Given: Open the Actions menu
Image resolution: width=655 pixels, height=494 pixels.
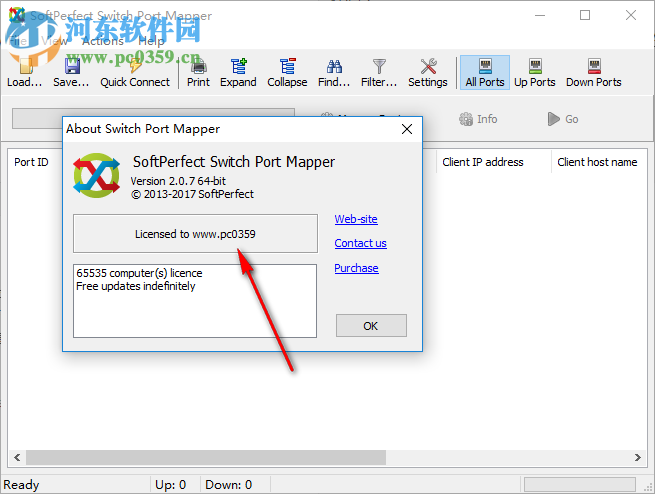Looking at the screenshot, I should click(103, 41).
